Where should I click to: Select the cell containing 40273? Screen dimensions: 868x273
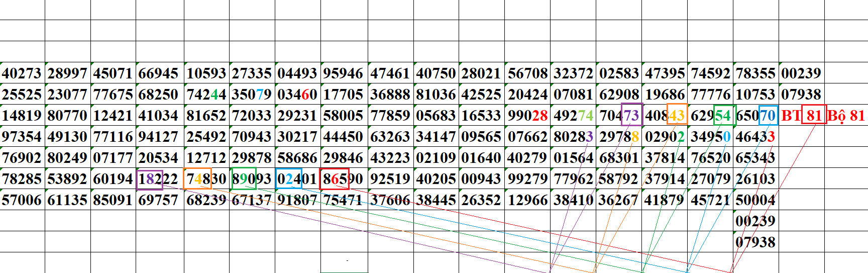coord(22,73)
